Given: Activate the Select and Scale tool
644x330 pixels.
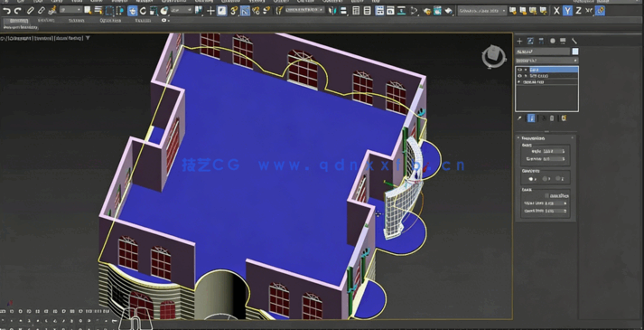Looking at the screenshot, I should pos(154,11).
